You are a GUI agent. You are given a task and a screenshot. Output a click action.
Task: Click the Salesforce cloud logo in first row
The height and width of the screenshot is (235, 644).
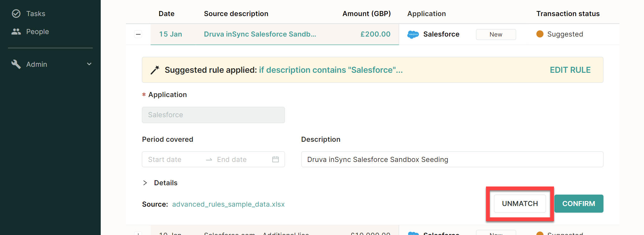tap(413, 34)
